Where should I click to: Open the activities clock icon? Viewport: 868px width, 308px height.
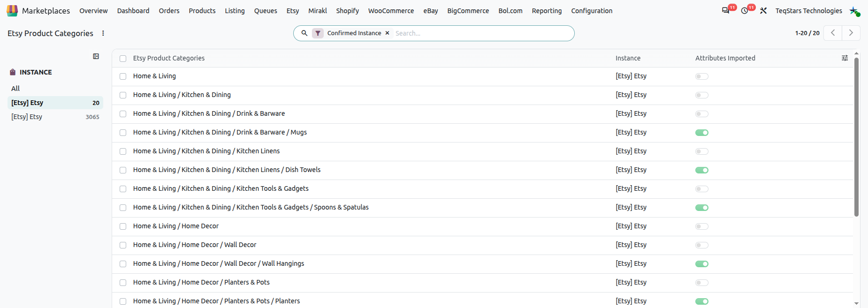coord(745,11)
